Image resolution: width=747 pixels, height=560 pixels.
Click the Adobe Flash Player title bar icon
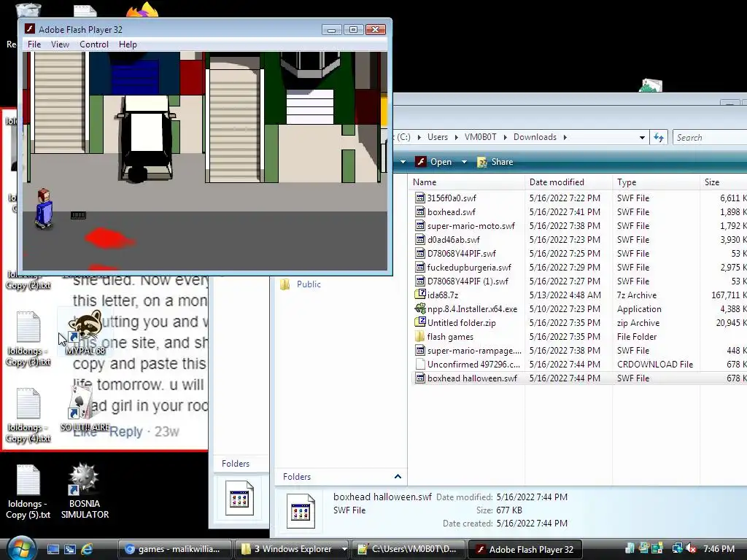(30, 29)
